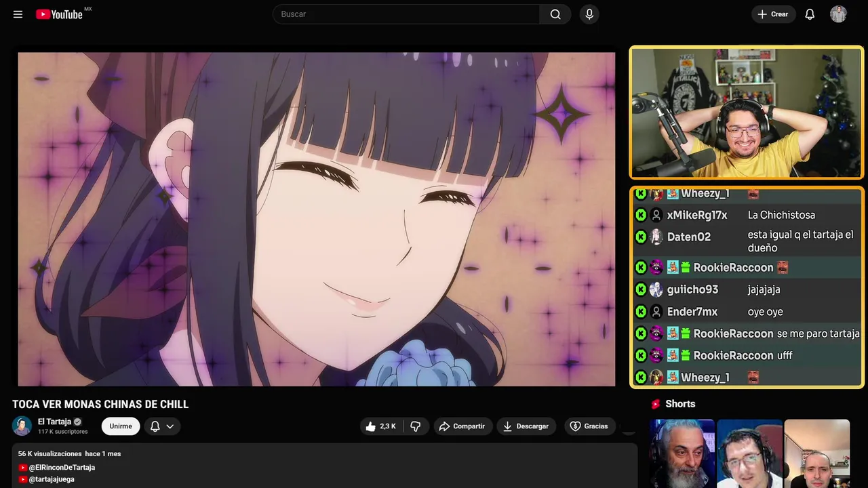This screenshot has height=488, width=868.
Task: Click chat username Daten02
Action: click(689, 237)
